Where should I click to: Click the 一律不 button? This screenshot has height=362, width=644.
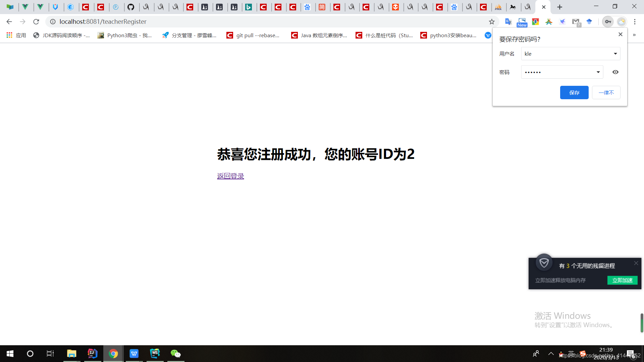click(x=606, y=93)
